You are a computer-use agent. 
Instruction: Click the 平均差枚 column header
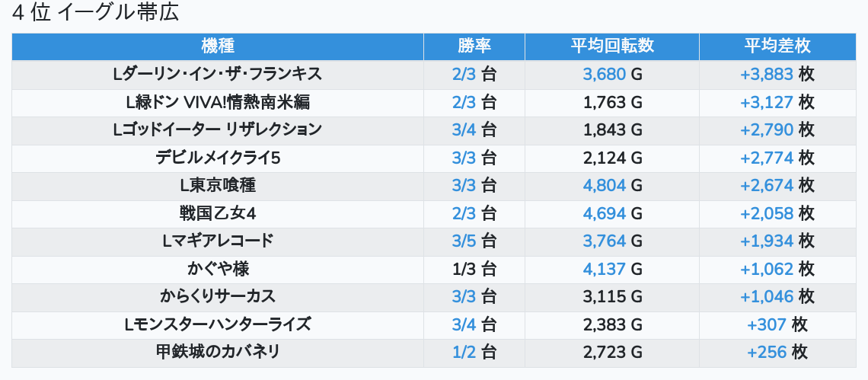pos(777,46)
